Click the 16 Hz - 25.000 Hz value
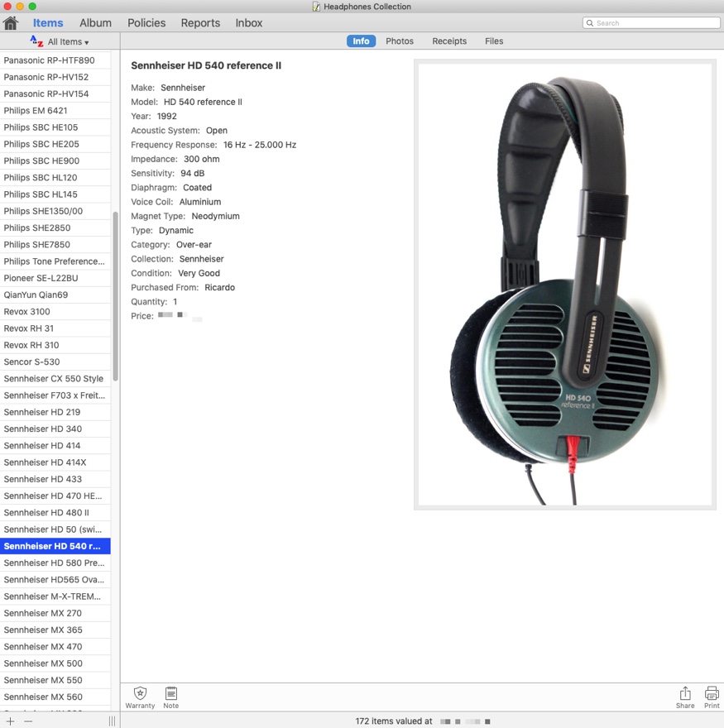The width and height of the screenshot is (724, 728). click(260, 145)
